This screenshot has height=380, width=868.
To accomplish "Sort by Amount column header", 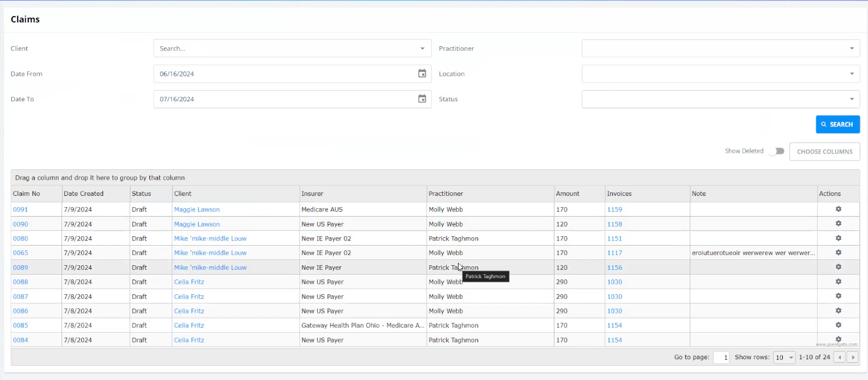I will (x=567, y=194).
